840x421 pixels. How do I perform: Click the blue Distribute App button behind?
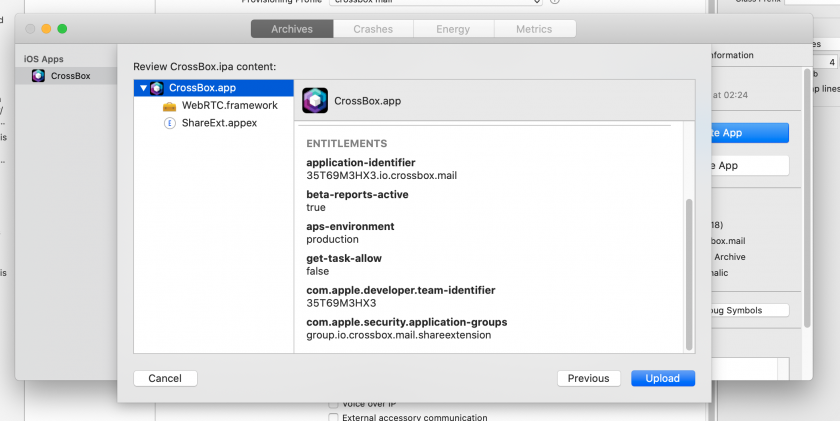pos(750,133)
